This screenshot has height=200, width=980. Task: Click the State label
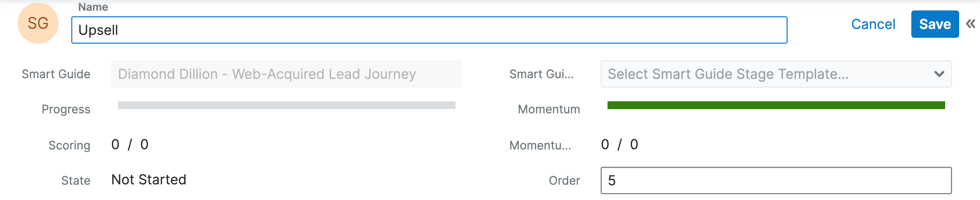76,180
